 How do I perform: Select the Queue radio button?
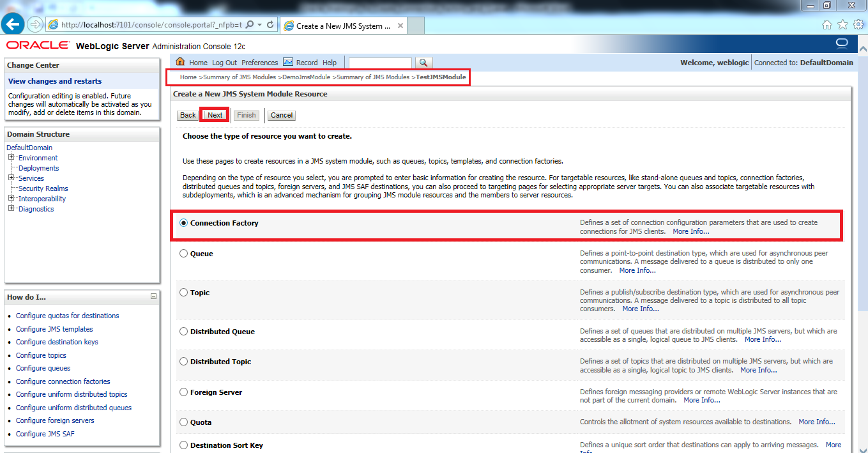coord(184,254)
